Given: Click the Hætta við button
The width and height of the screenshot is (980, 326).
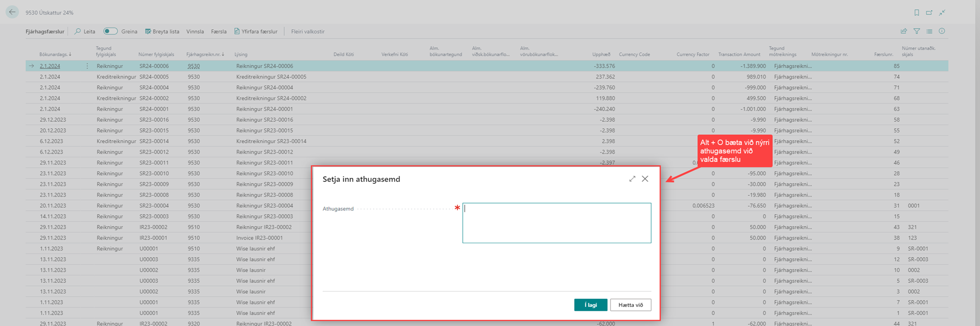Looking at the screenshot, I should (x=630, y=305).
